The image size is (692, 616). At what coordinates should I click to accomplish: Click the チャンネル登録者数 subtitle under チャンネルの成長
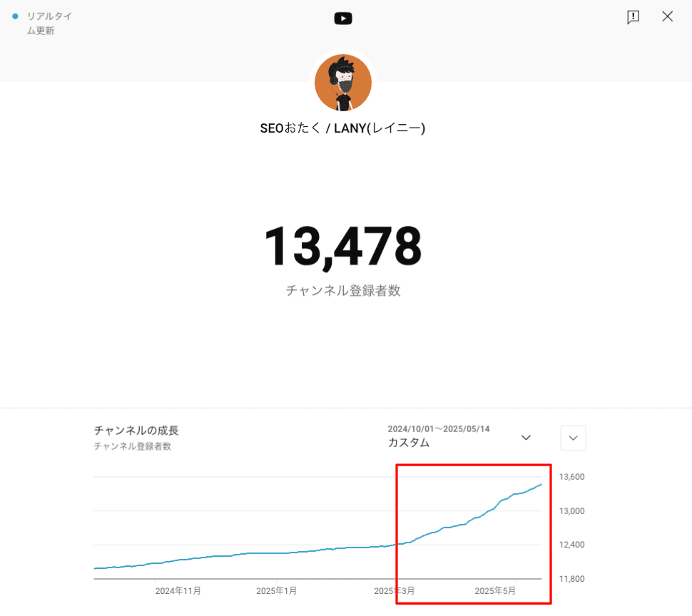[133, 446]
